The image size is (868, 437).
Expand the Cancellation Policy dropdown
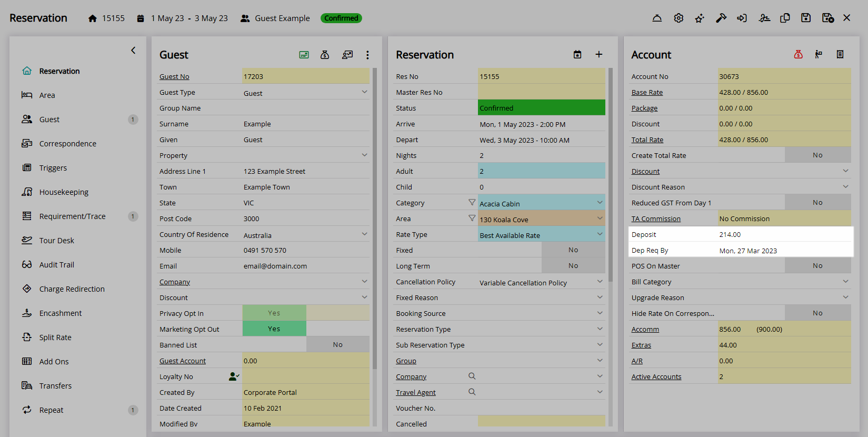600,282
